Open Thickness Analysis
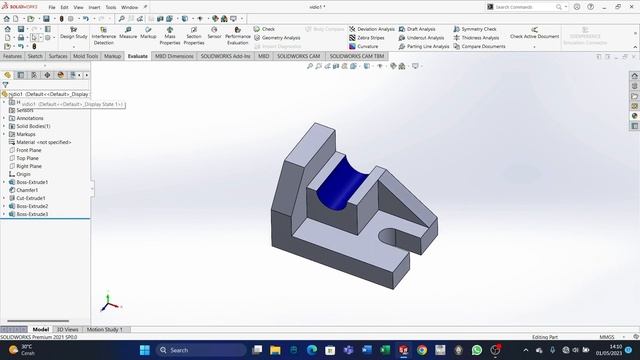Viewport: 640px width, 360px height. click(x=476, y=38)
